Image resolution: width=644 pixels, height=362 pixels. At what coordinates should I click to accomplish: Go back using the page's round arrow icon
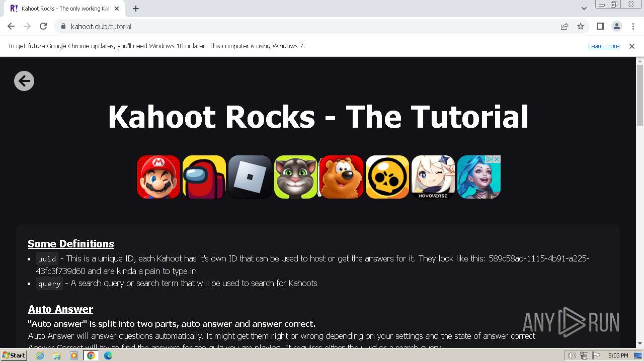pos(24,81)
